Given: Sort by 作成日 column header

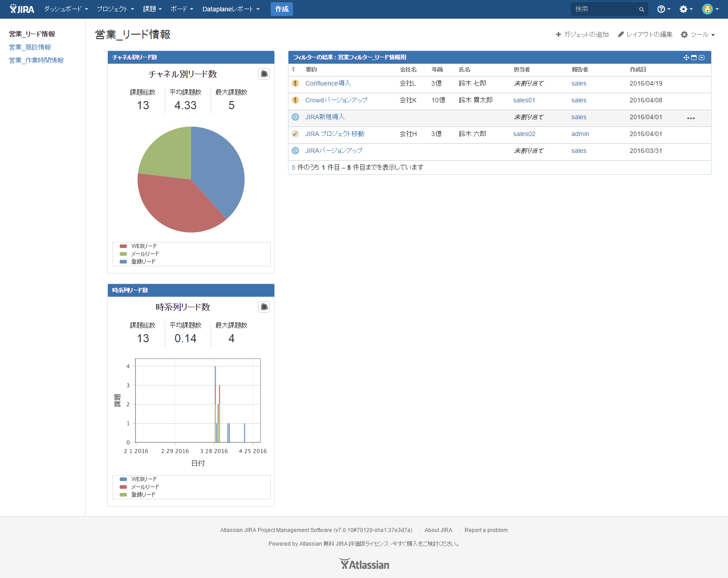Looking at the screenshot, I should (638, 70).
